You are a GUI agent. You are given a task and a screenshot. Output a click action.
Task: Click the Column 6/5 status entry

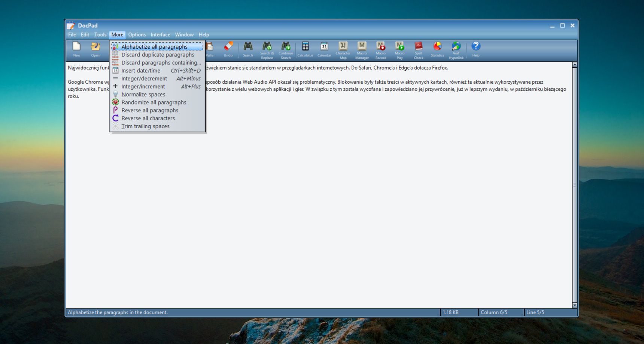coord(501,312)
